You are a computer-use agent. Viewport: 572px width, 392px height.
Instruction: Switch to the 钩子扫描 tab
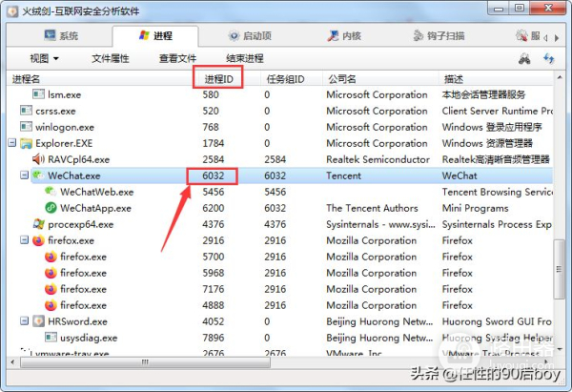click(x=439, y=36)
